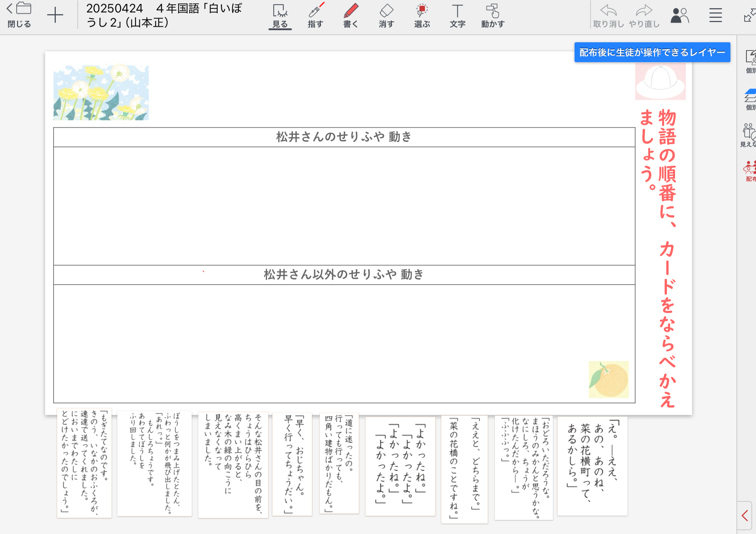Click the dandelion illustration thumbnail
756x534 pixels.
coord(101,92)
